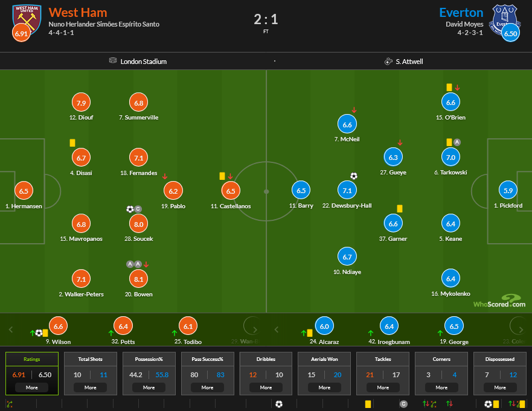
Task: Select the Tackles stat tab
Action: [x=383, y=359]
